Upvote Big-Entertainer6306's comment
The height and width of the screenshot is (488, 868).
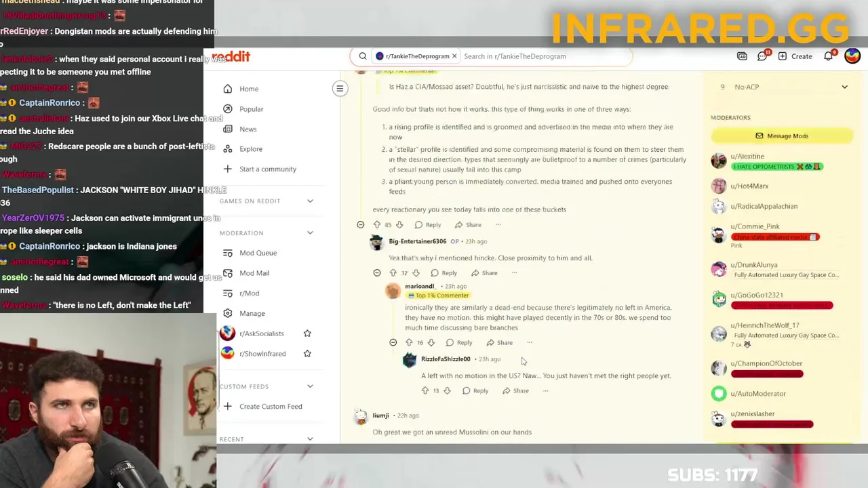[393, 273]
